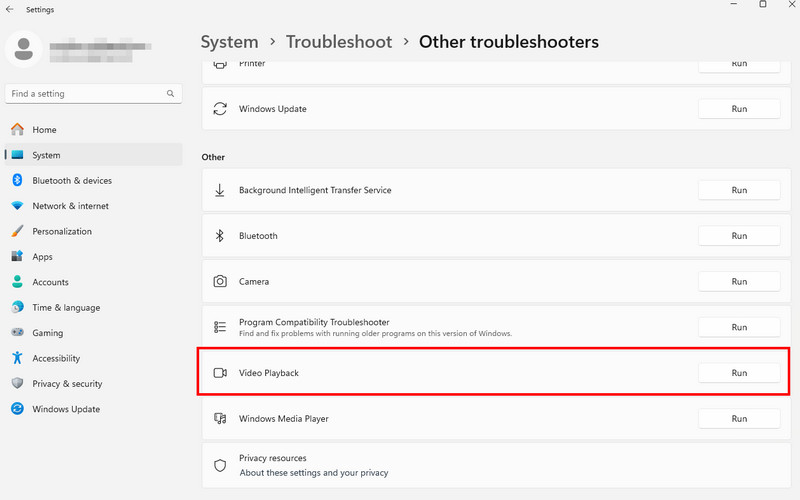Click the Video Playback camcorder icon
The width and height of the screenshot is (800, 500).
pyautogui.click(x=220, y=373)
